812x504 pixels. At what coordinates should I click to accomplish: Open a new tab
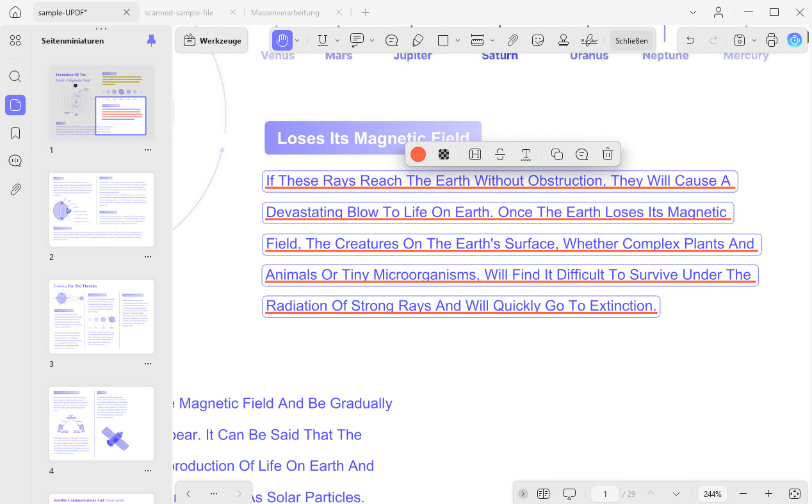click(x=365, y=13)
